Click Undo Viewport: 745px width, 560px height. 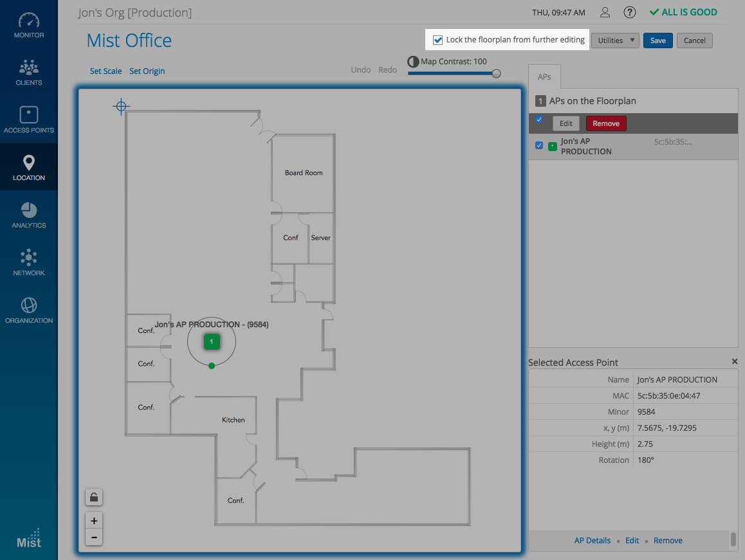361,70
